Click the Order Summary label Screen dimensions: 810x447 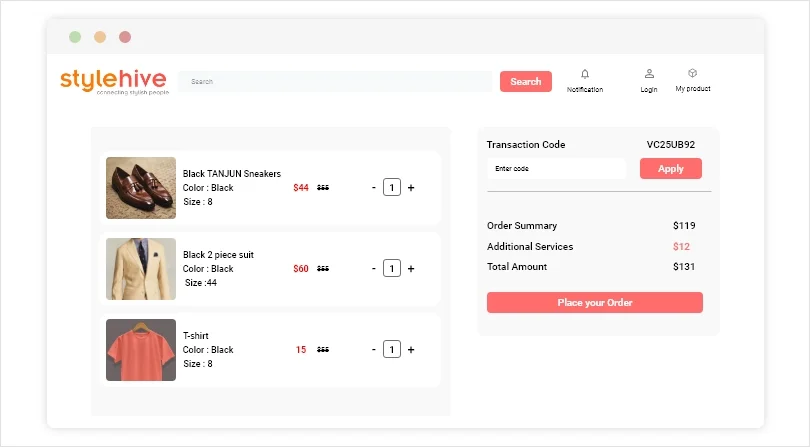tap(522, 226)
